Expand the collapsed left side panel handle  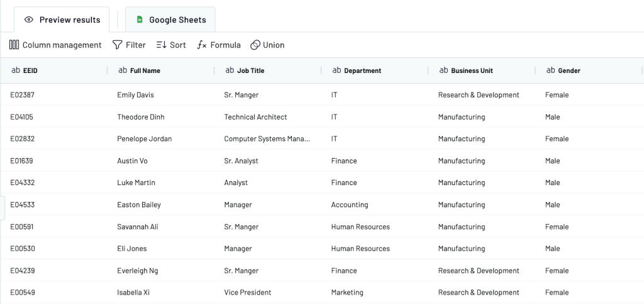[x=3, y=208]
